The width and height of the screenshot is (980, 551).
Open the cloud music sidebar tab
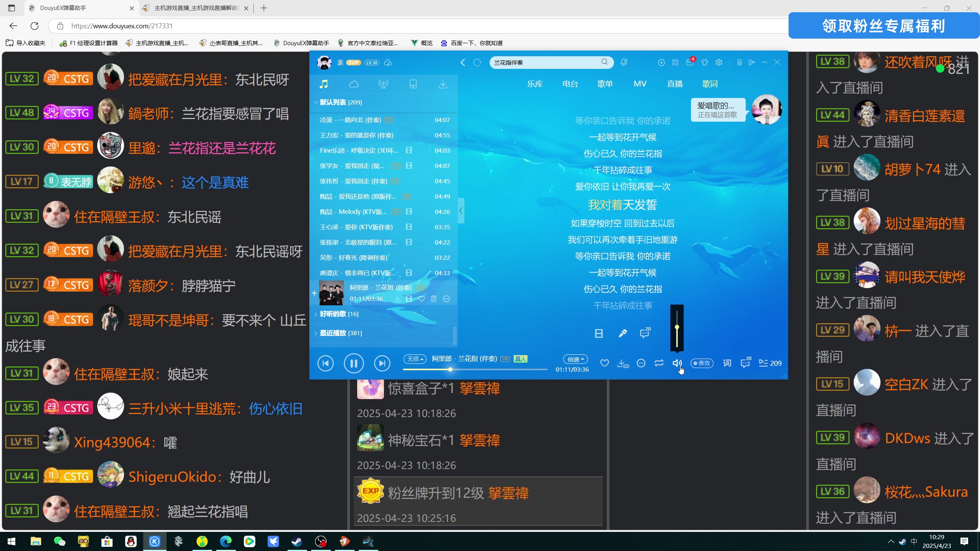[x=354, y=84]
